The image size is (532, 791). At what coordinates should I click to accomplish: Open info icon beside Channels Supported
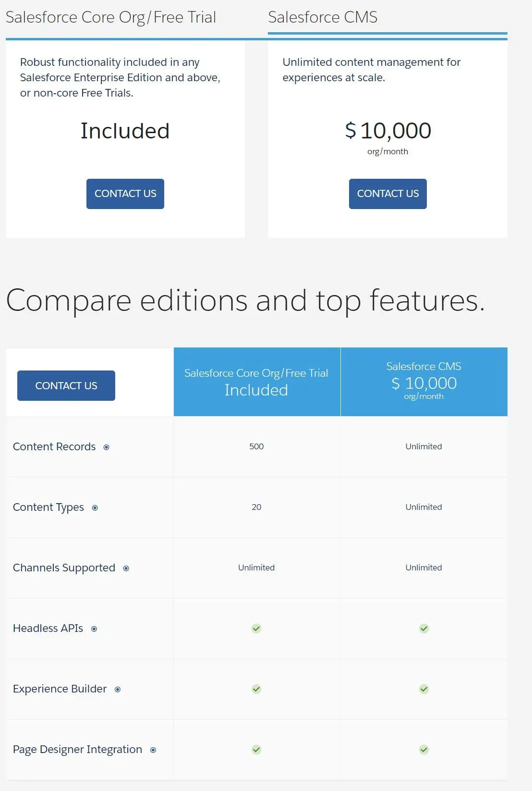tap(126, 569)
